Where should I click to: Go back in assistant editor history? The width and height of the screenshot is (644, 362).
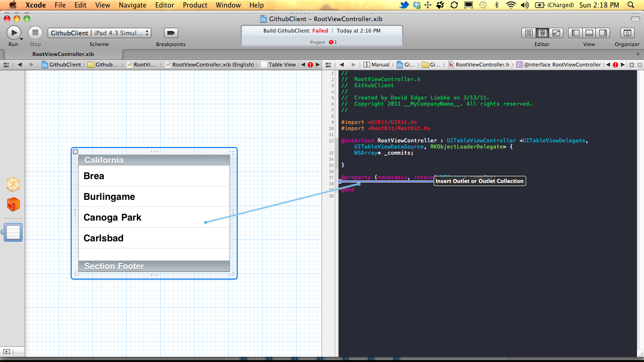click(x=342, y=65)
